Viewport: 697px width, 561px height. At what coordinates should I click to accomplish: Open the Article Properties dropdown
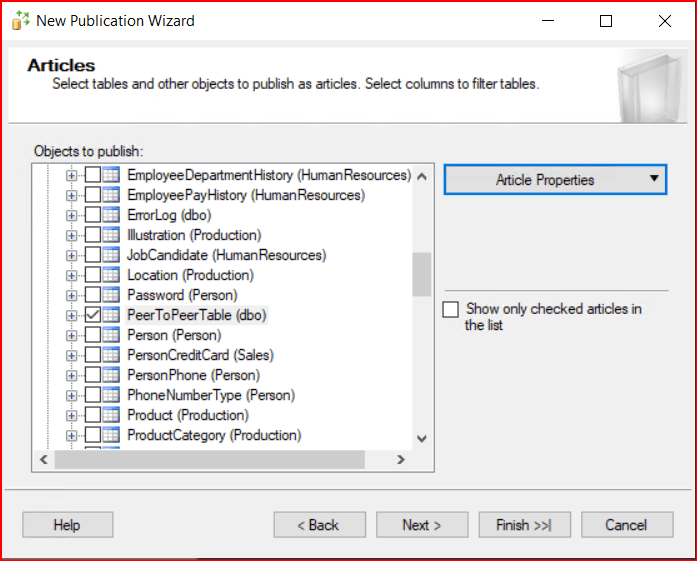[555, 180]
